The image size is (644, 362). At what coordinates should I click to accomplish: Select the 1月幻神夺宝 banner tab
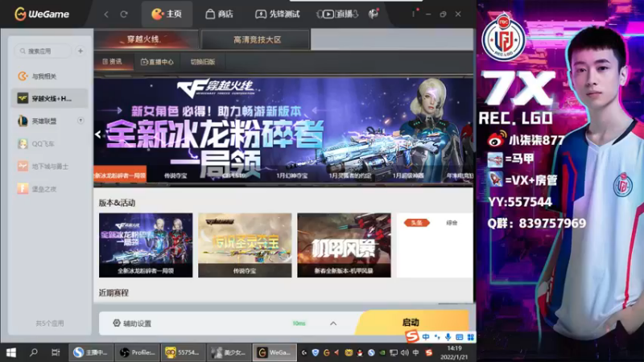291,175
